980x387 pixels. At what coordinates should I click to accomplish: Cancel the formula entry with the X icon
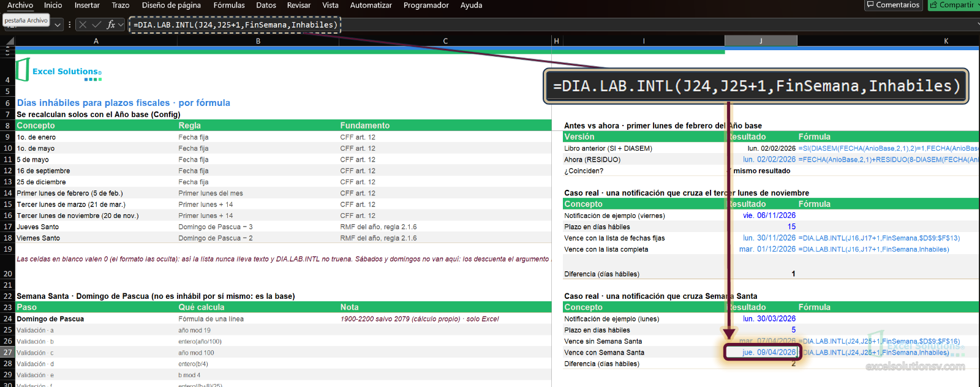click(83, 24)
